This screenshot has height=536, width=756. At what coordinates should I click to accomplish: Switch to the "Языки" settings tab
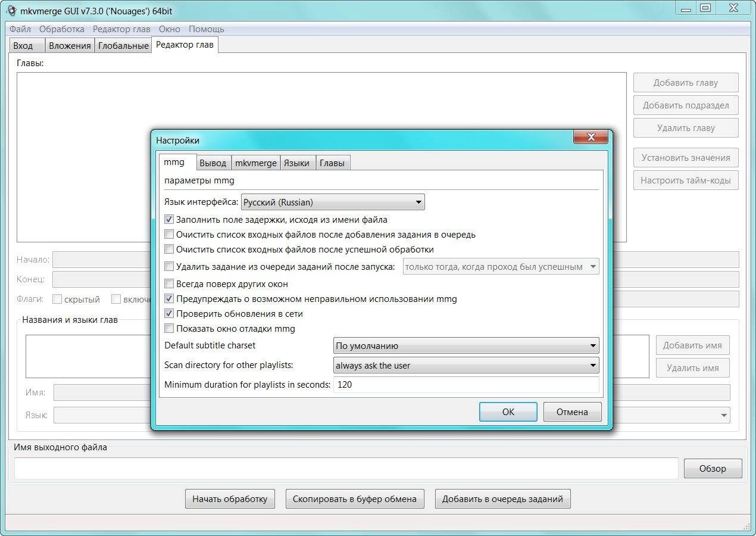tap(296, 163)
